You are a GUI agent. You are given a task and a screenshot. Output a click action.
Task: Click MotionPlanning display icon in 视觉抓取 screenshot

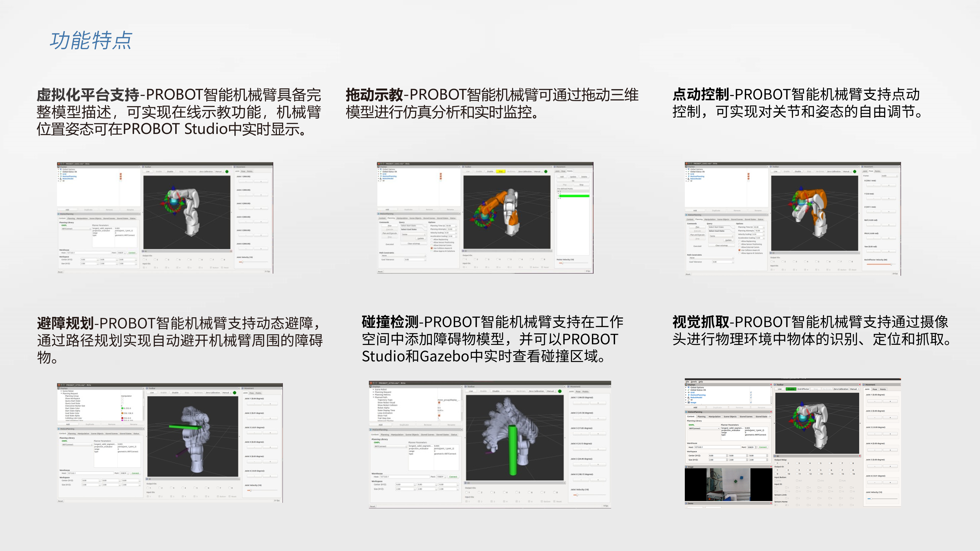coord(689,395)
